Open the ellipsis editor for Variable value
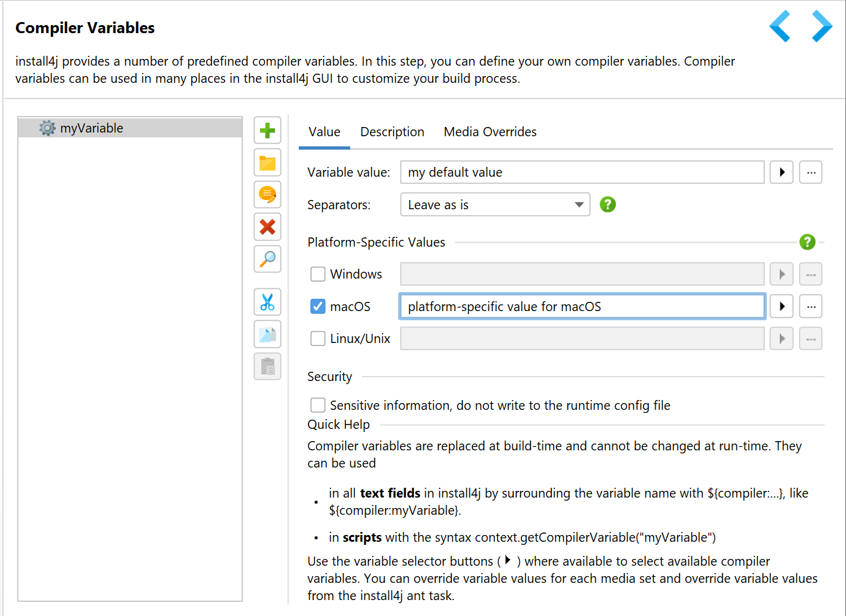This screenshot has width=846, height=616. point(811,172)
